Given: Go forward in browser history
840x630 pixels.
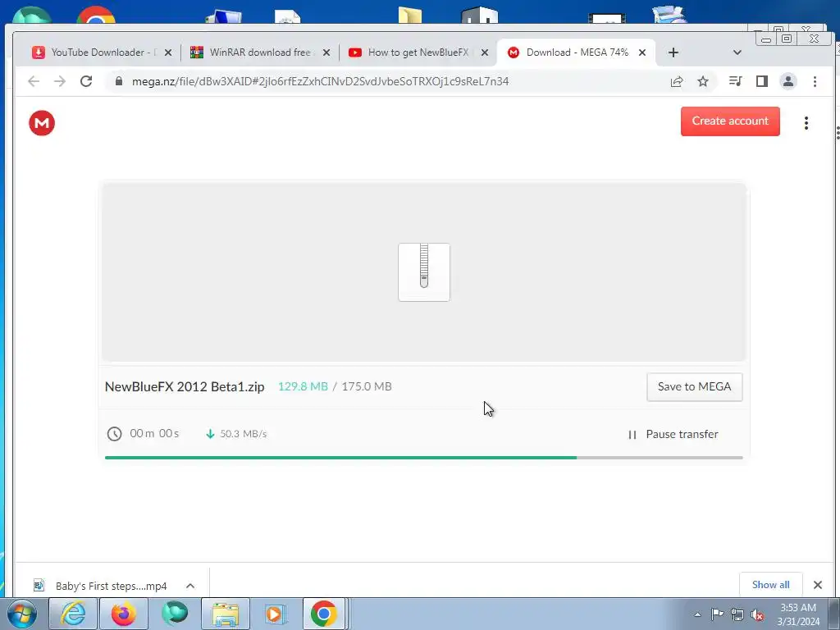Looking at the screenshot, I should pos(60,81).
